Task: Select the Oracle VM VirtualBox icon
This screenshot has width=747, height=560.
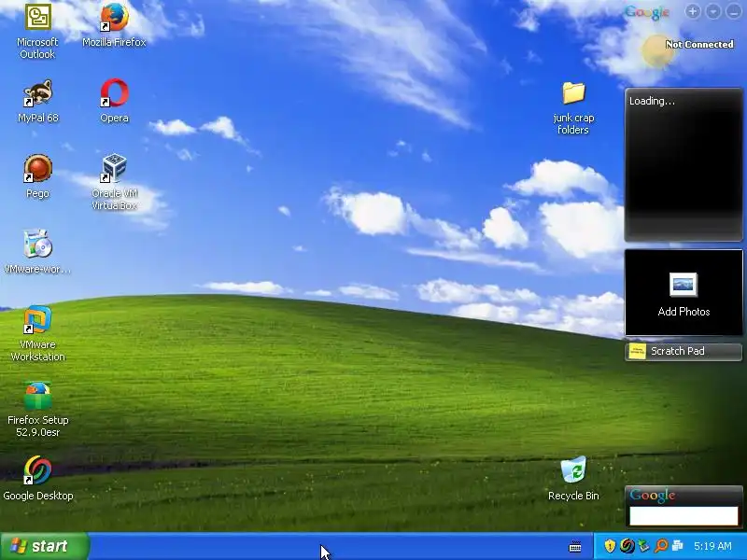Action: pyautogui.click(x=114, y=168)
